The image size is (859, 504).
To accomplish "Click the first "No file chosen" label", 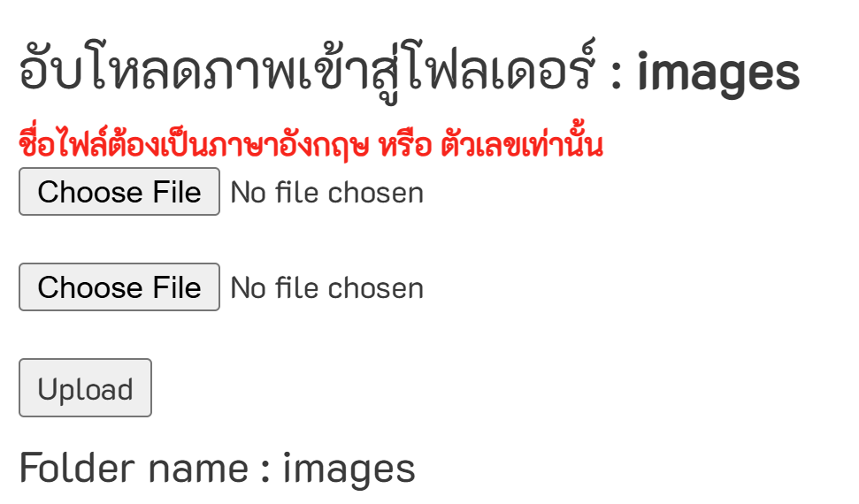I will [326, 193].
